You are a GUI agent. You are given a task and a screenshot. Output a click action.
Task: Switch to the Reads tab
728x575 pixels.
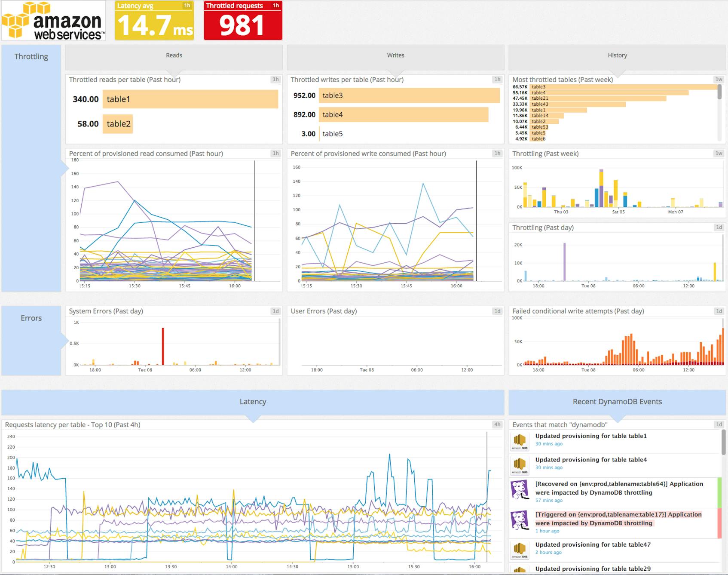click(174, 55)
